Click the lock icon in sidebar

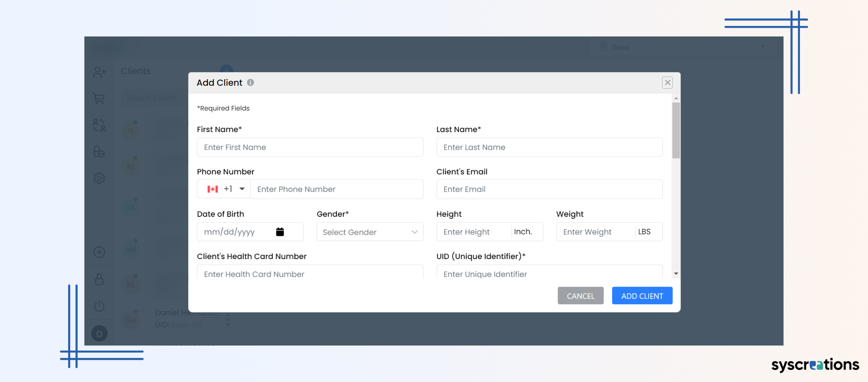tap(99, 279)
